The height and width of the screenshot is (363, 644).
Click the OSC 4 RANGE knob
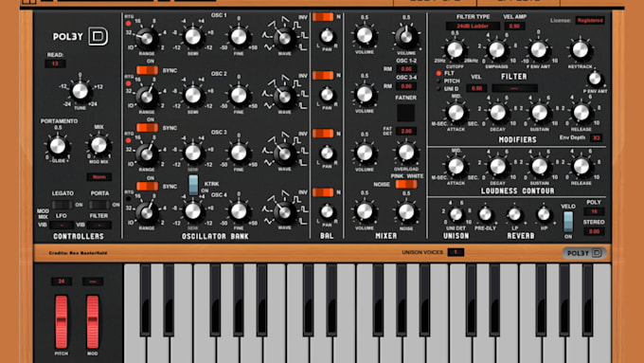pyautogui.click(x=147, y=212)
